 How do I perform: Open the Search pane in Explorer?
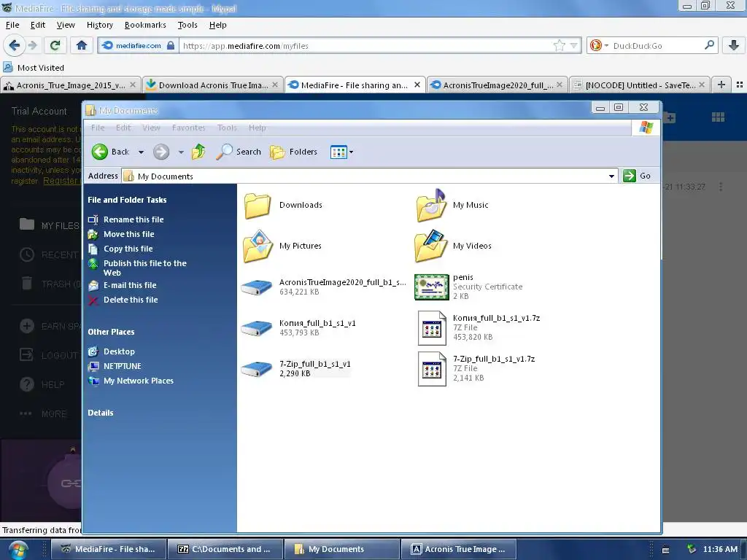239,152
